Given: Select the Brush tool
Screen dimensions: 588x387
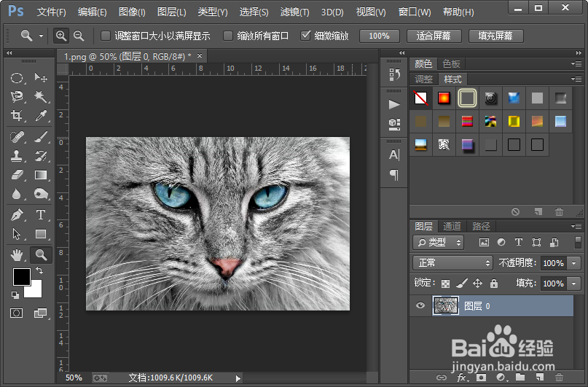Looking at the screenshot, I should coord(41,137).
